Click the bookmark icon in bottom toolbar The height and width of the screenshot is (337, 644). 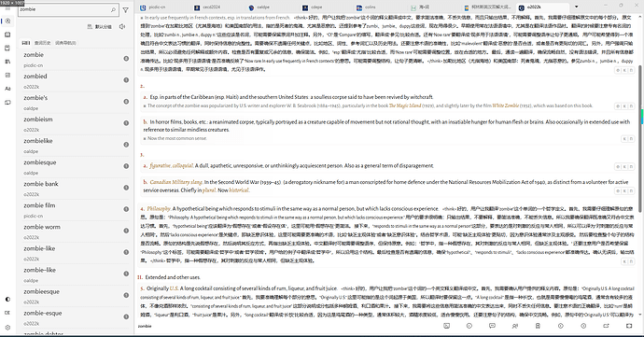538,326
